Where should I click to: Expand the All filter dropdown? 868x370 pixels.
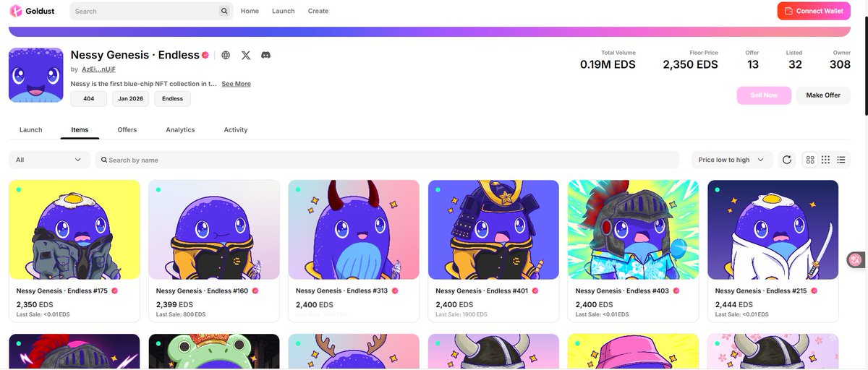point(49,160)
